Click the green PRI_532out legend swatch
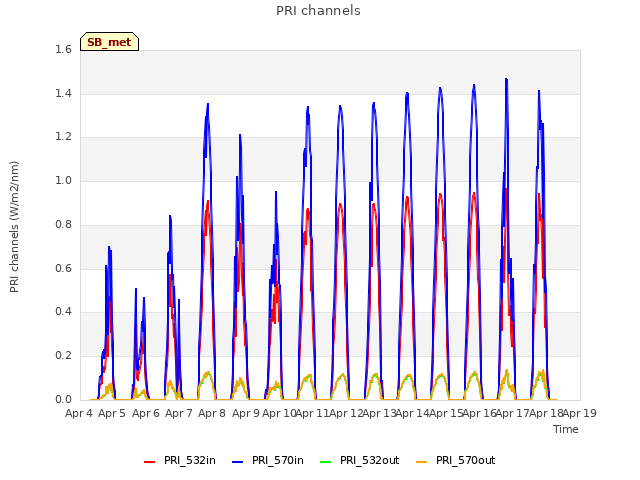640x480 pixels. pos(326,462)
